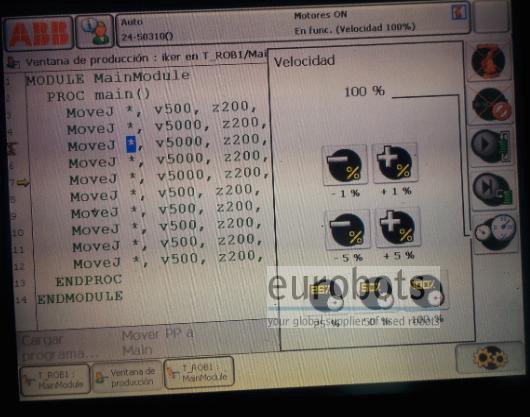Increase speed by 5 %
The image size is (530, 417).
(398, 228)
